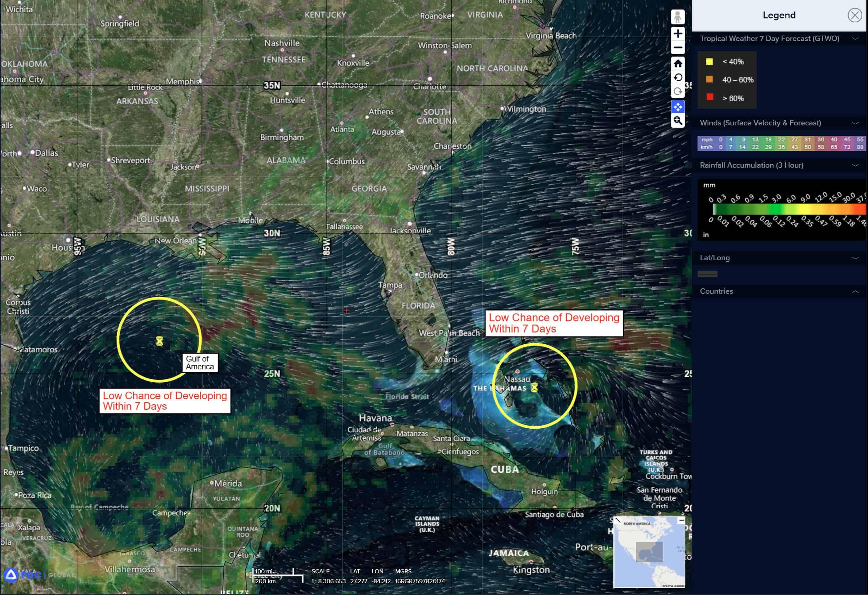Click overview map's diagonal arrow toggle
This screenshot has width=868, height=595.
coord(618,520)
